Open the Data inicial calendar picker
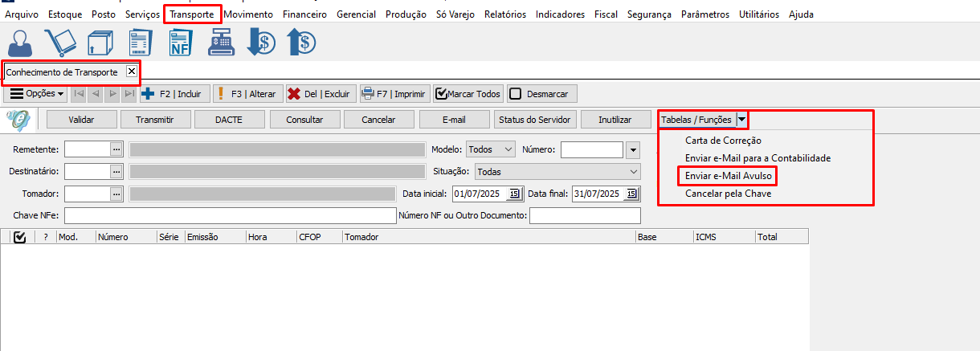The image size is (980, 351). [514, 194]
